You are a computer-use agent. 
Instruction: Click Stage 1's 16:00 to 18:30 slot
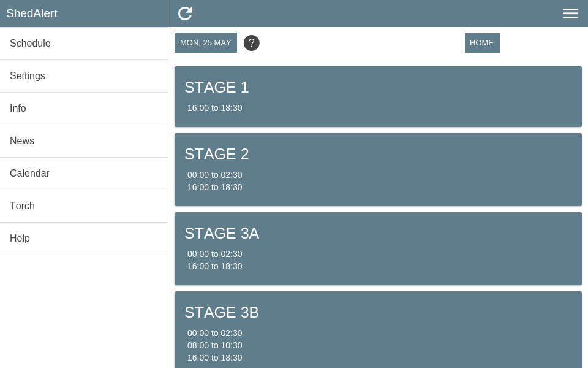click(x=215, y=108)
